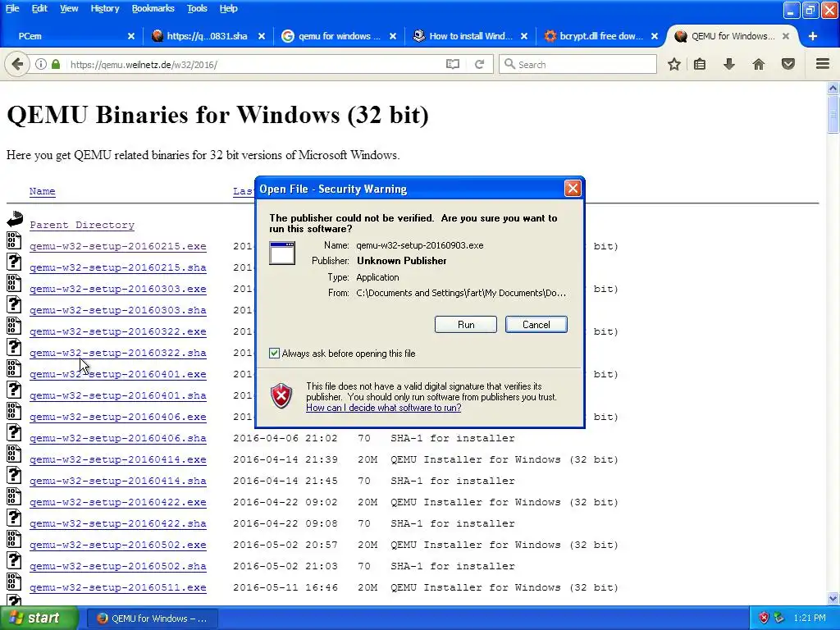Click the tray security shield alert icon
840x630 pixels.
point(764,619)
